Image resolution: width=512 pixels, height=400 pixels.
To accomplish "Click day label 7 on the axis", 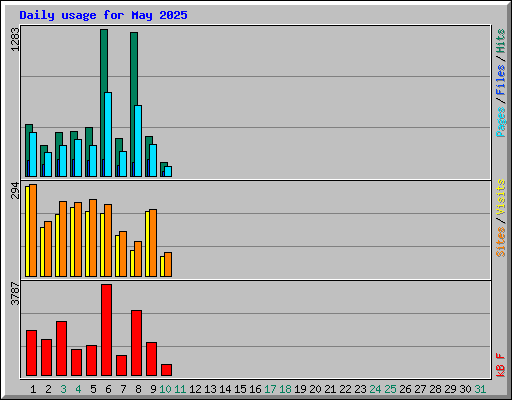I will [x=123, y=389].
